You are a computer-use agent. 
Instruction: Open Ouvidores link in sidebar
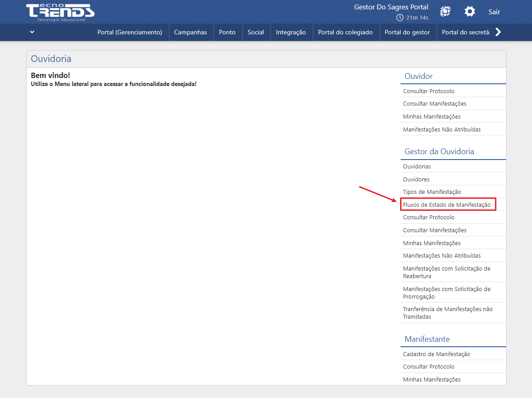pyautogui.click(x=416, y=180)
